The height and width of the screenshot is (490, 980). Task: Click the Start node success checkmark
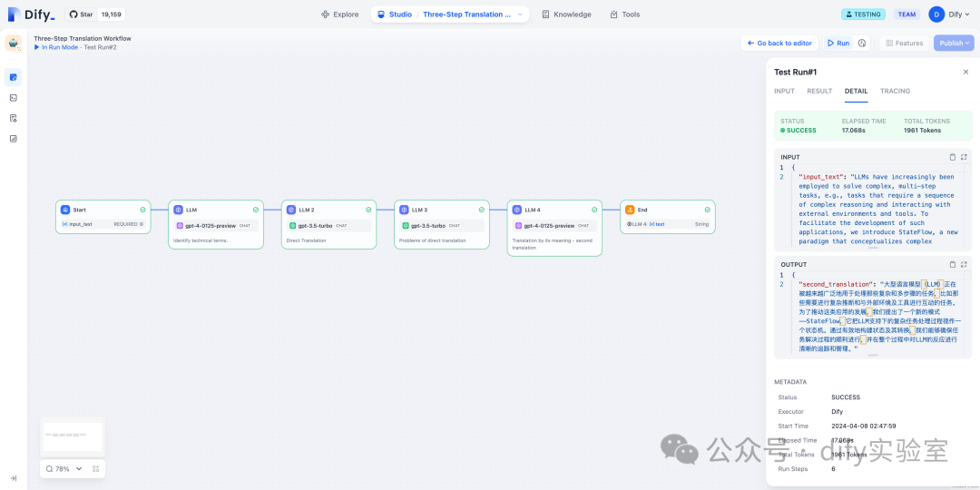tap(142, 210)
